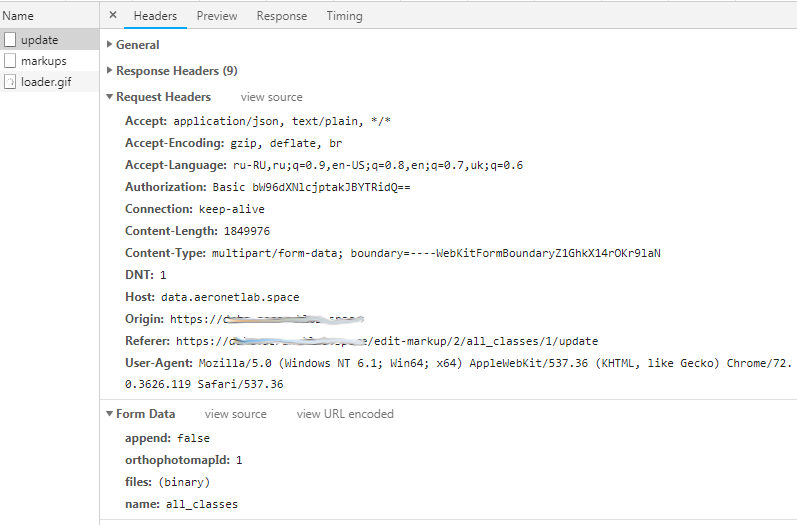The height and width of the screenshot is (525, 797).
Task: Open the Timing tab
Action: click(x=344, y=16)
